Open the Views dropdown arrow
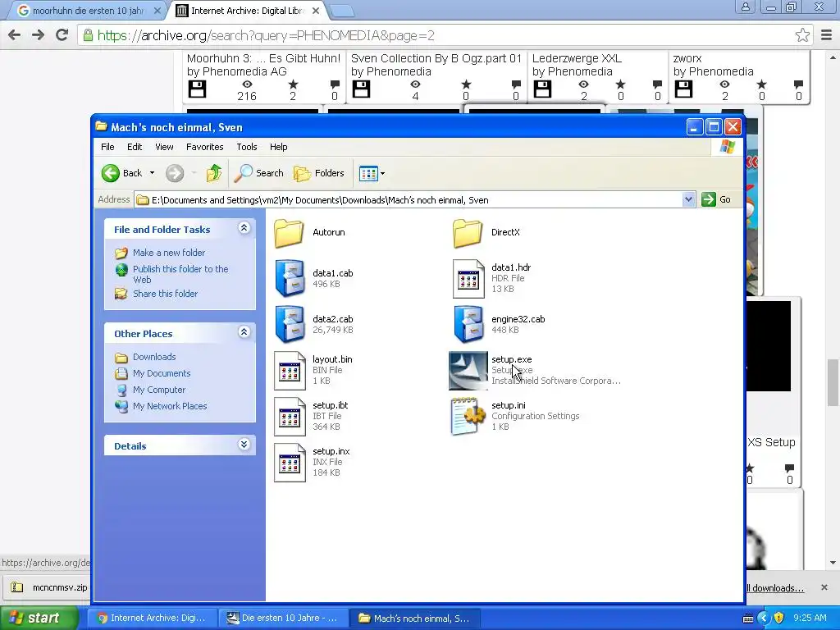This screenshot has height=630, width=840. coord(382,173)
